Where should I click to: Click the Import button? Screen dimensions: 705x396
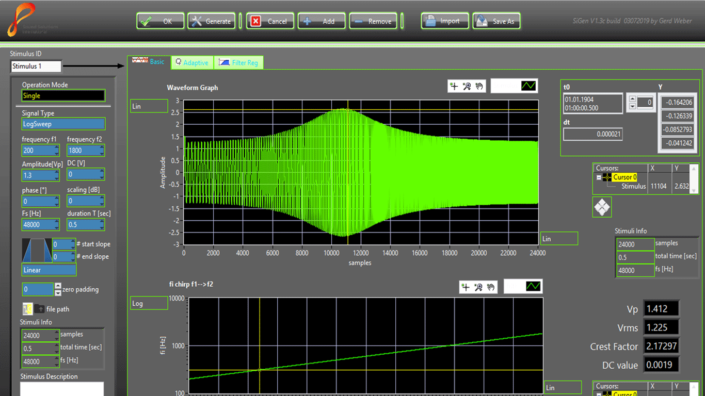click(x=445, y=21)
